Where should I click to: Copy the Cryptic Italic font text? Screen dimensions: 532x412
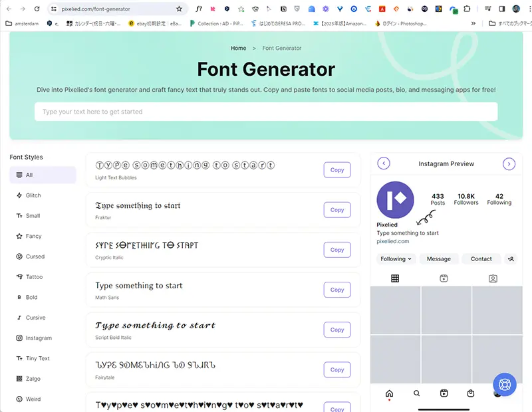click(x=337, y=250)
